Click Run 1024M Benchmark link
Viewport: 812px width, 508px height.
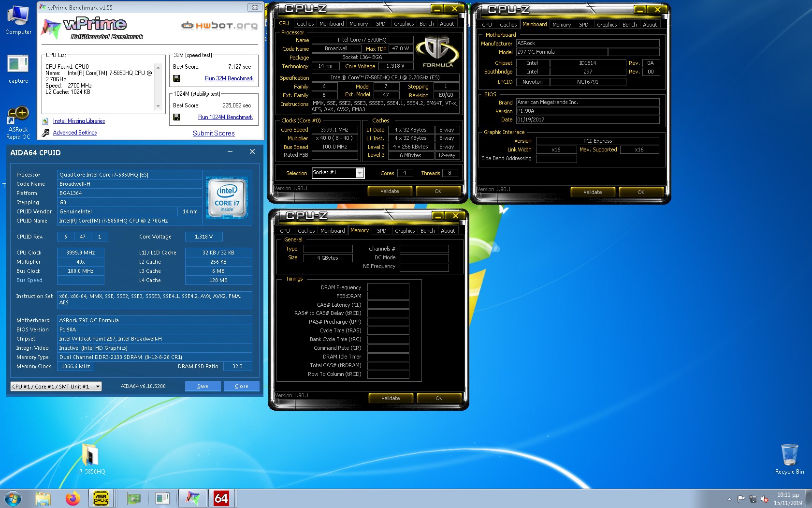click(x=225, y=117)
